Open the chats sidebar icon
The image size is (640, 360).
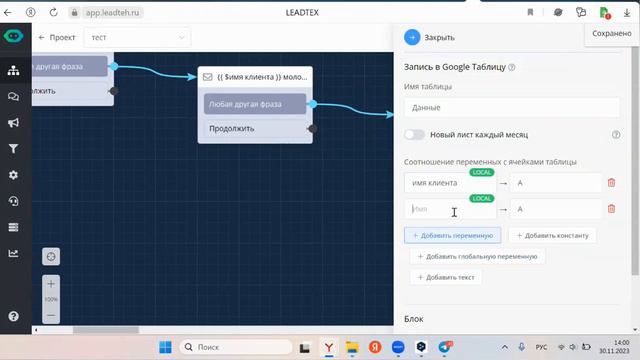pyautogui.click(x=13, y=97)
